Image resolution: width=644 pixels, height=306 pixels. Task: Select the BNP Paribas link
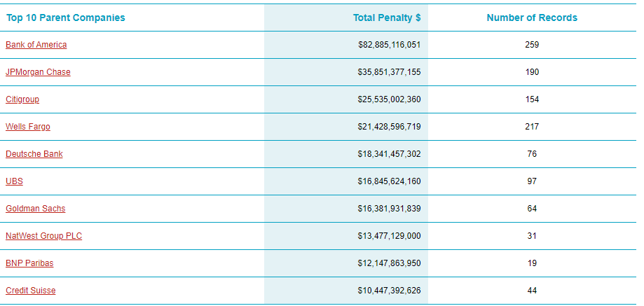tap(29, 263)
